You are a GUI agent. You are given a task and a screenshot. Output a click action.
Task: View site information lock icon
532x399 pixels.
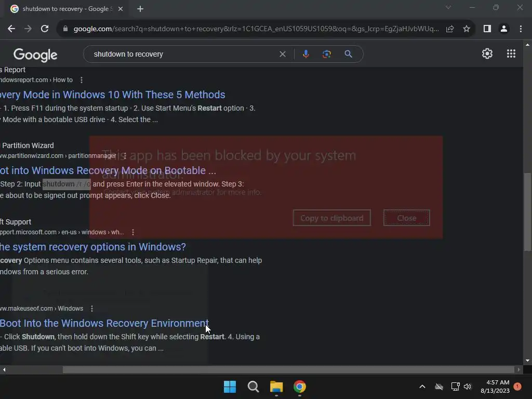point(65,29)
